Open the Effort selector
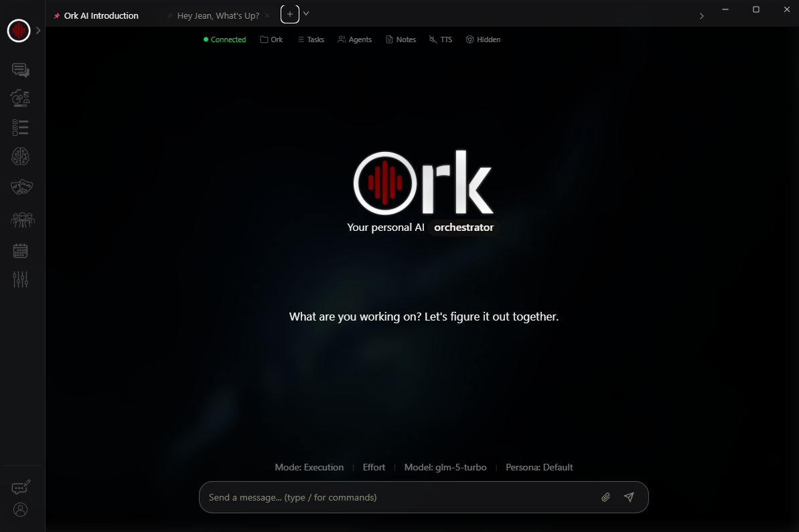The width and height of the screenshot is (799, 532). [x=374, y=467]
